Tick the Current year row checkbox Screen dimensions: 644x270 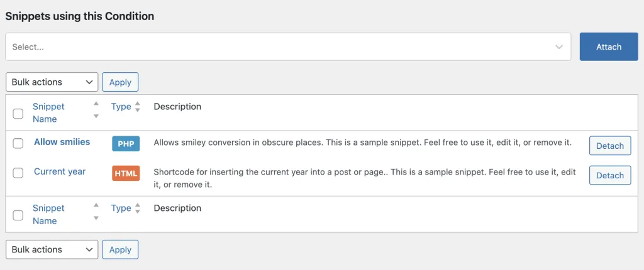pos(18,173)
